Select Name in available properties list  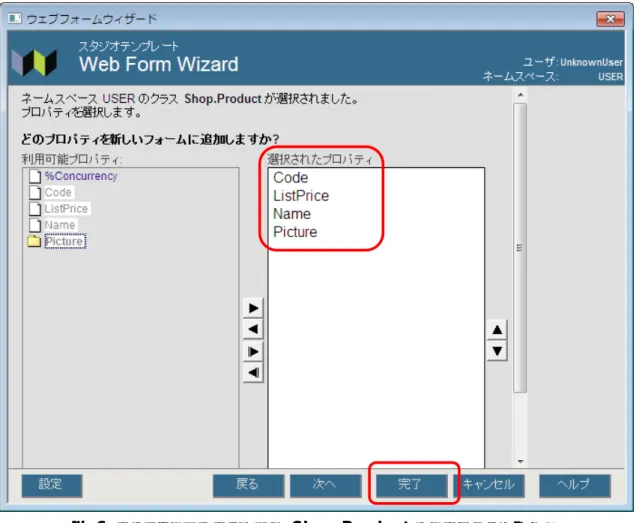click(x=60, y=225)
